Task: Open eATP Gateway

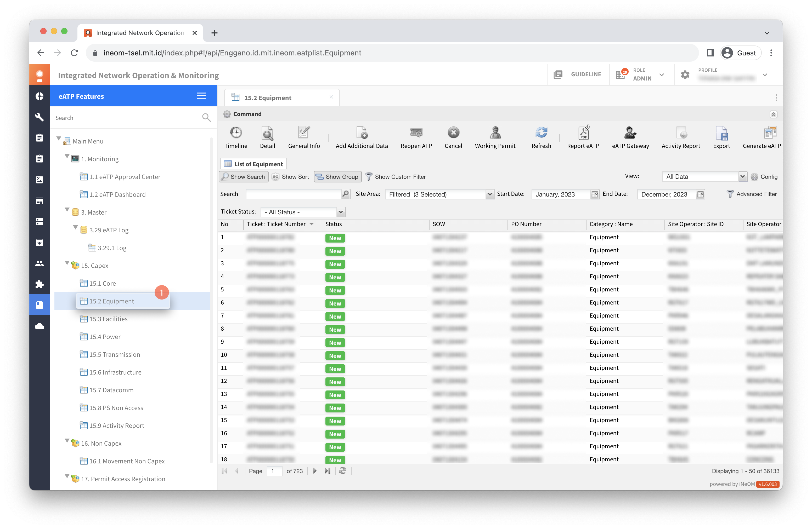Action: [630, 137]
